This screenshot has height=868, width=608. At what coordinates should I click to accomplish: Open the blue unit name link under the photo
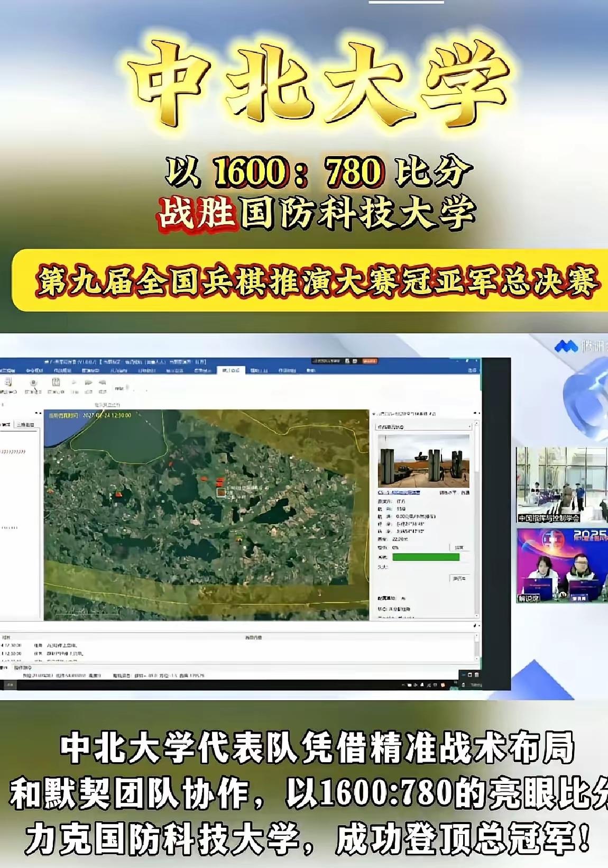pos(399,492)
